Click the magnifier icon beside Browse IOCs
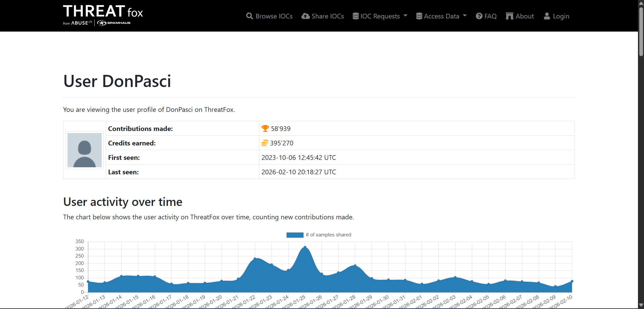Image resolution: width=644 pixels, height=309 pixels. 249,16
